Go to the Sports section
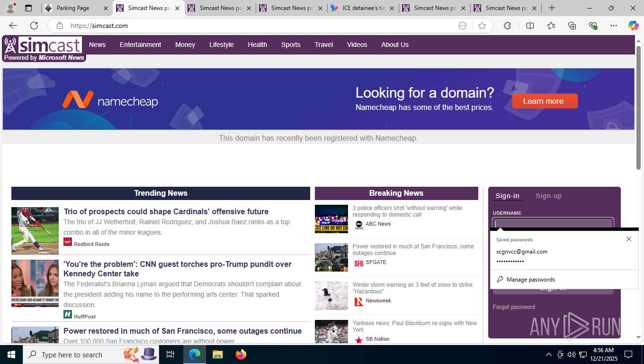The width and height of the screenshot is (644, 364). (x=291, y=45)
